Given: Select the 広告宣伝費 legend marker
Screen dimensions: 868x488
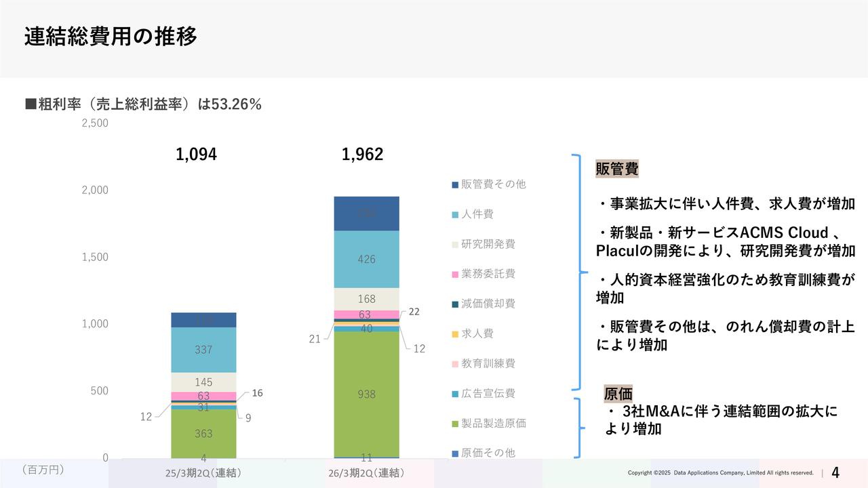Looking at the screenshot, I should point(455,394).
